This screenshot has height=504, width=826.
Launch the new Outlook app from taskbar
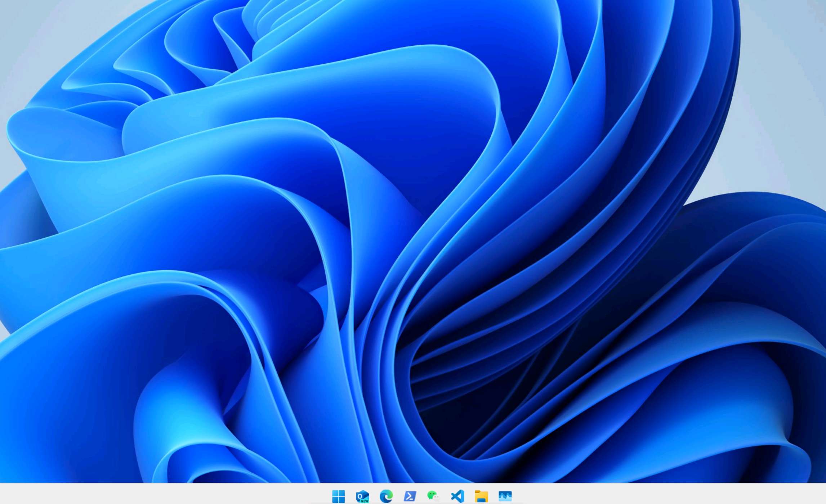pyautogui.click(x=362, y=496)
